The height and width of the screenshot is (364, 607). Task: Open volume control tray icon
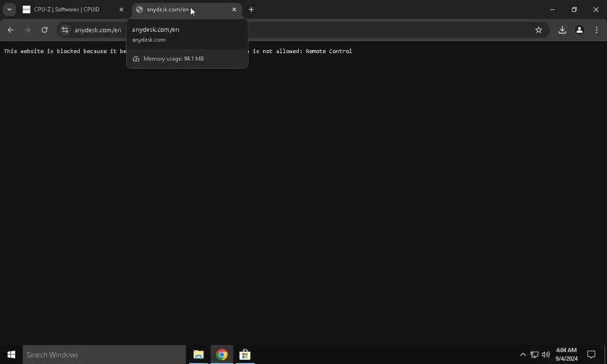[x=546, y=355]
